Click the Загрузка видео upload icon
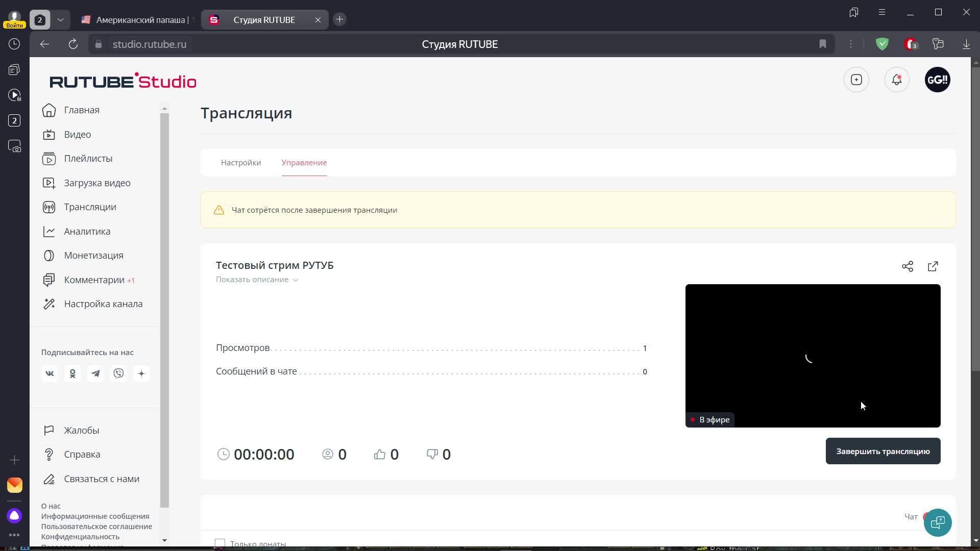This screenshot has width=980, height=551. 49,183
